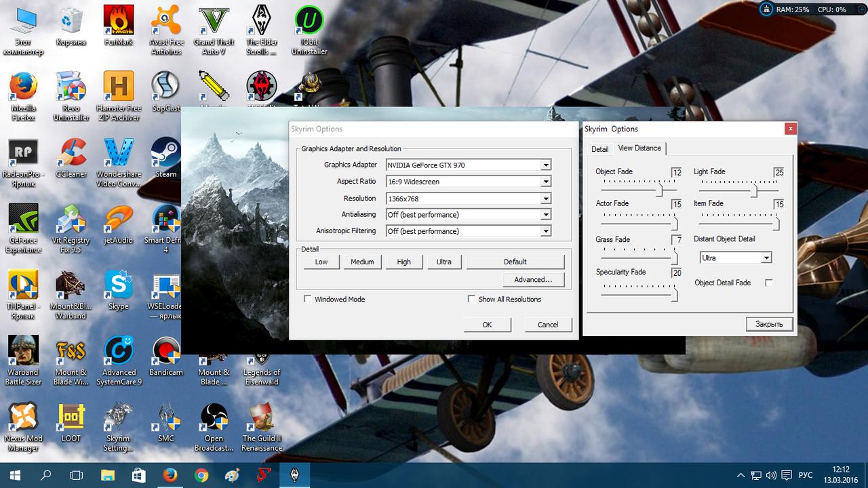The width and height of the screenshot is (868, 488).
Task: Open The Elder Scrolls desktop shortcut
Action: [x=262, y=30]
